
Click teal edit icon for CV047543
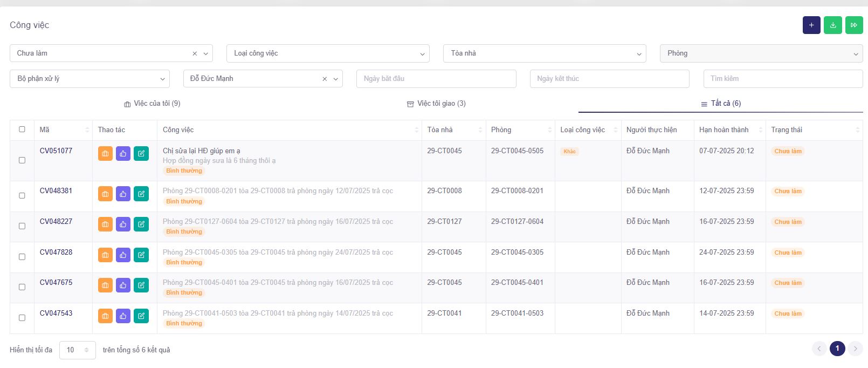(141, 316)
